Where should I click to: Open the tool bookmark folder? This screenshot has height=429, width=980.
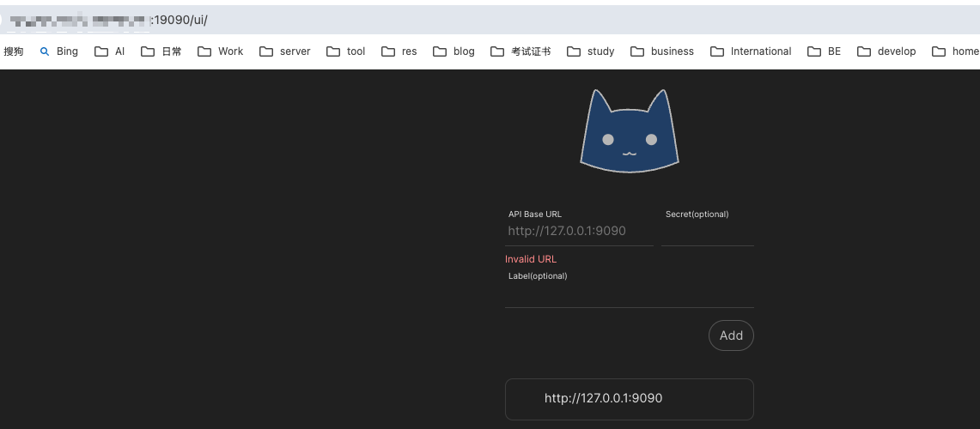tap(345, 51)
